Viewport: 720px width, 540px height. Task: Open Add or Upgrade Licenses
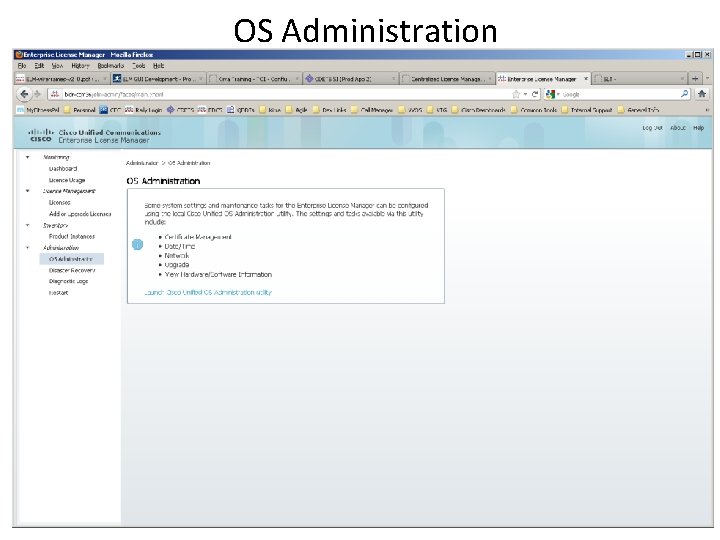coord(80,214)
